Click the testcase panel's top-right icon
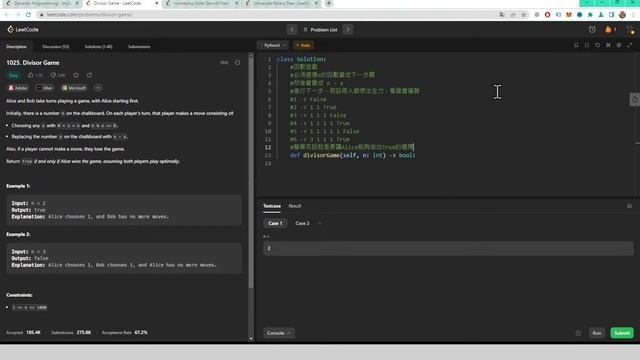 (629, 206)
